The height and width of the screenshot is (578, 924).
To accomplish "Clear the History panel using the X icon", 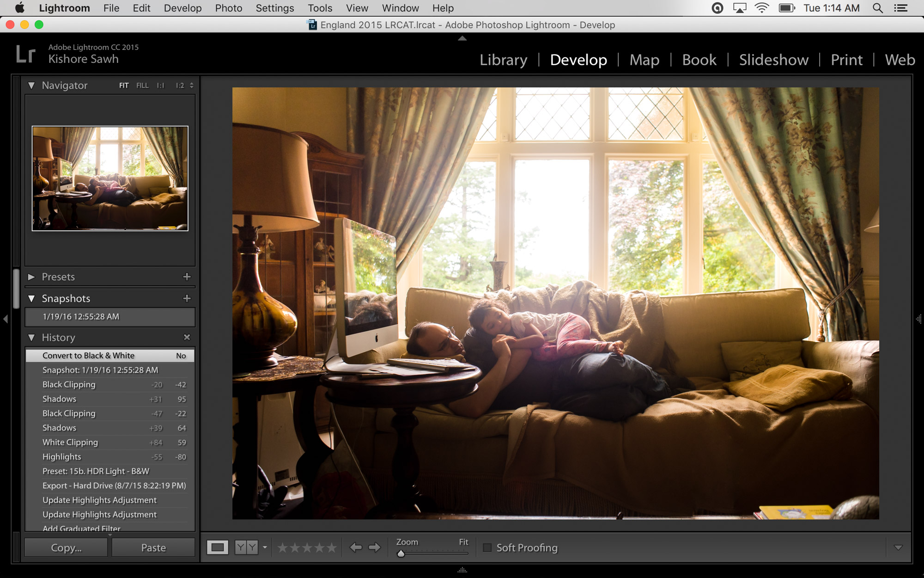I will [187, 337].
